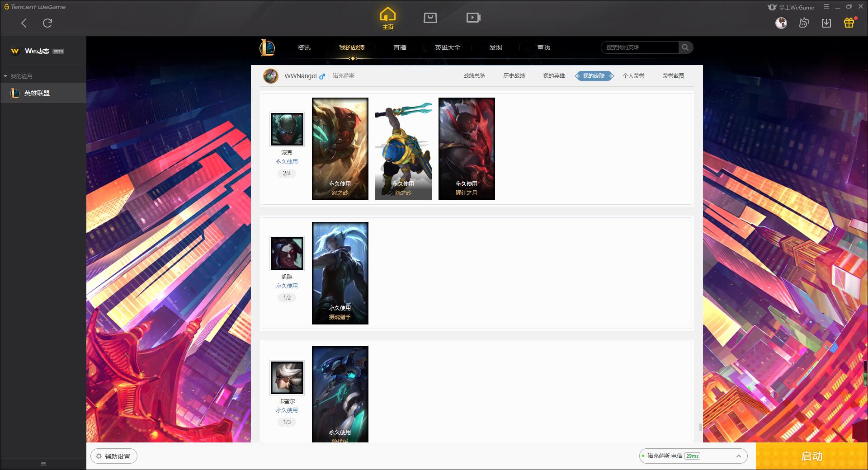Switch to 历史战绩 tab
Image resolution: width=868 pixels, height=470 pixels.
click(514, 76)
